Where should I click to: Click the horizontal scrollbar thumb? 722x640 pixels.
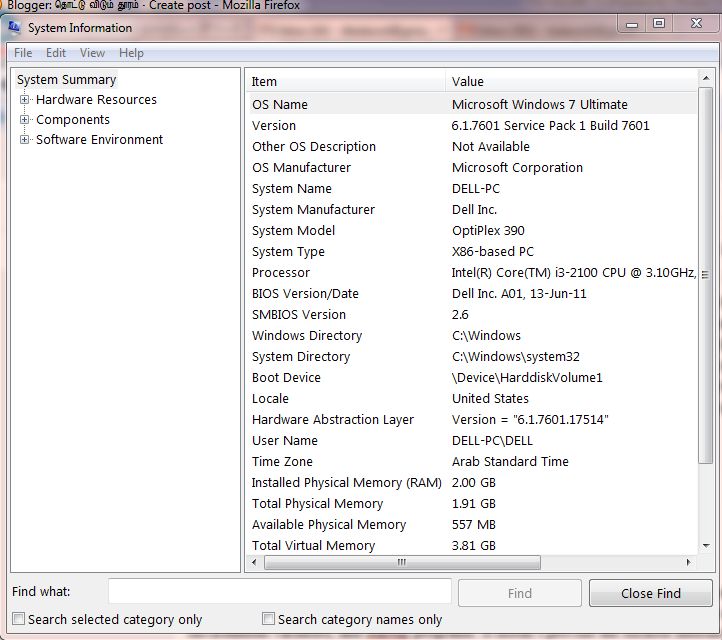click(x=402, y=562)
